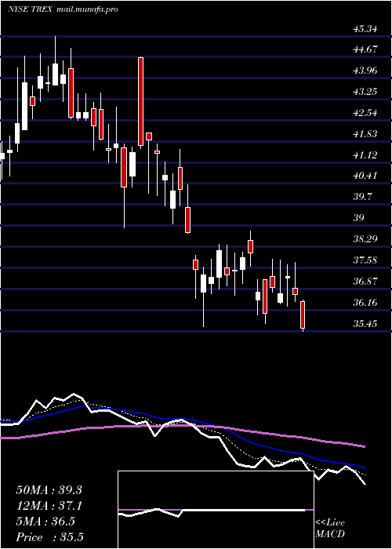
Task: Select the 35.45 price level label
Action: [x=365, y=323]
